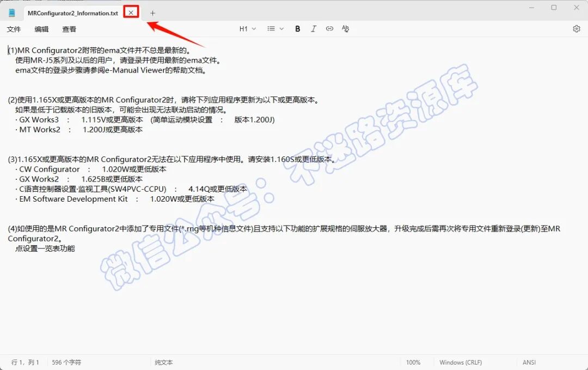Click the "GX Works3 : 1.115V或更高版本" line
The width and height of the screenshot is (588, 370).
tap(145, 120)
